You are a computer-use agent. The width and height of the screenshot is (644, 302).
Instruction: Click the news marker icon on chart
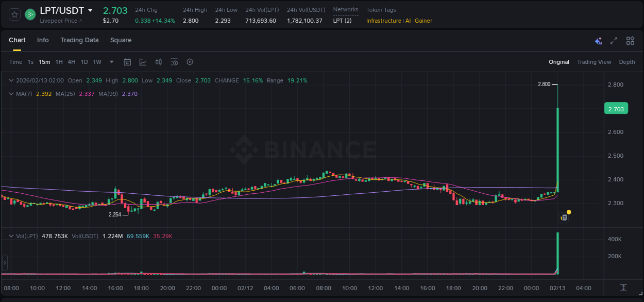564,217
